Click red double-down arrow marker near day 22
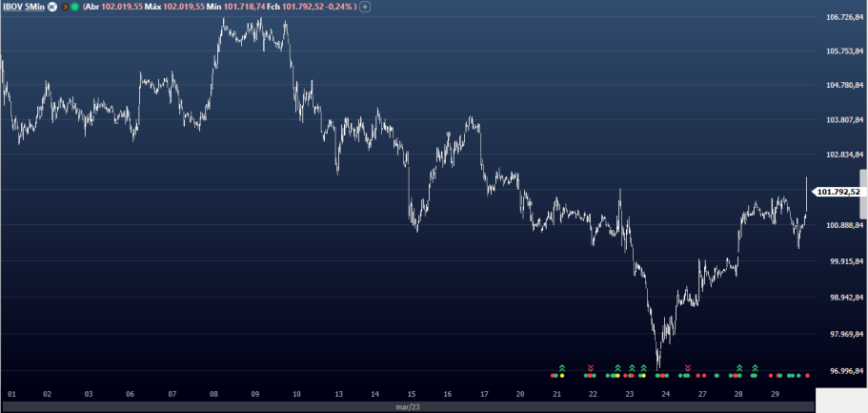Viewport: 868px width, 413px height. [x=591, y=367]
